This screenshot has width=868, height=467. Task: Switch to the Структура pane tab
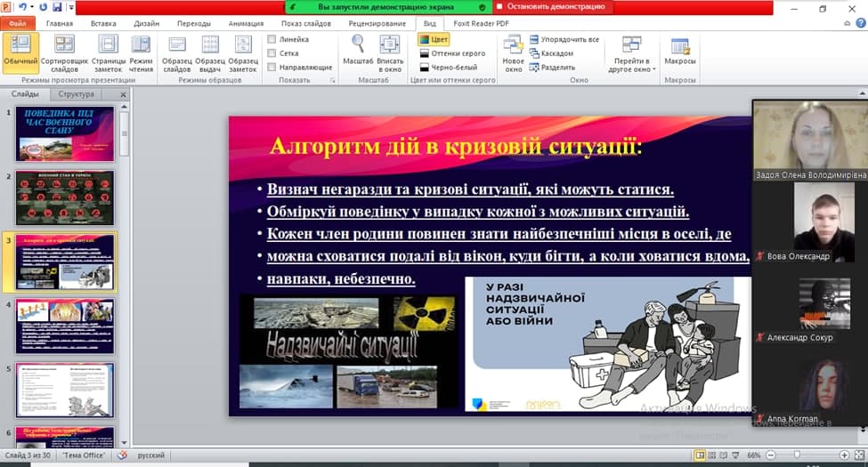click(x=76, y=94)
